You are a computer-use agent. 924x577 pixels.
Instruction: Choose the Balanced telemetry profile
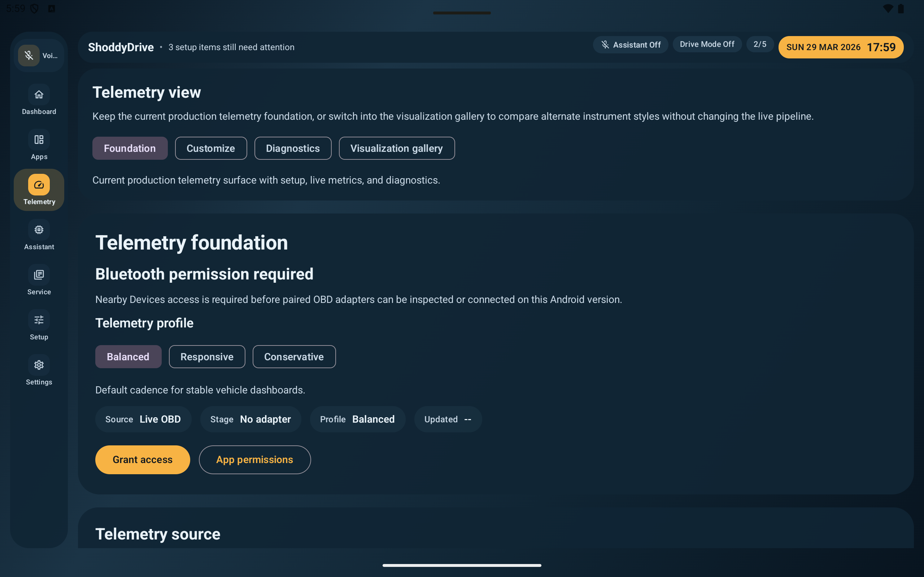tap(128, 357)
